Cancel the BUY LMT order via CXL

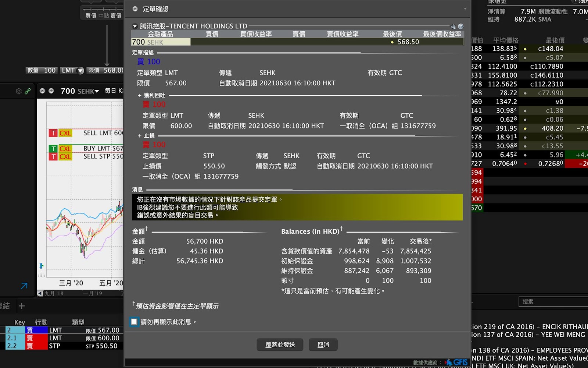click(x=65, y=149)
